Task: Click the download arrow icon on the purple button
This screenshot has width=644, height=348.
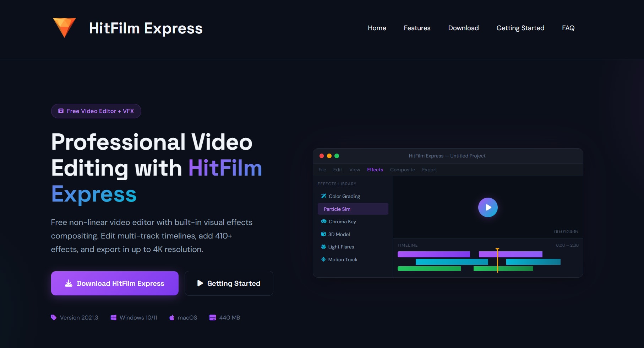Action: [69, 283]
